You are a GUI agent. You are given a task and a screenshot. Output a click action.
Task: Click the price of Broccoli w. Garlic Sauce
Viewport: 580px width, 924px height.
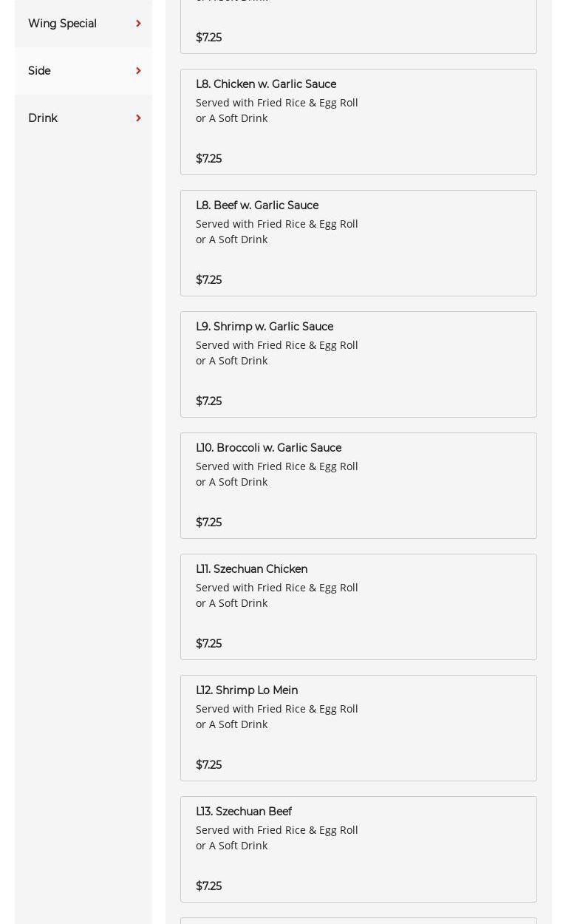point(208,523)
